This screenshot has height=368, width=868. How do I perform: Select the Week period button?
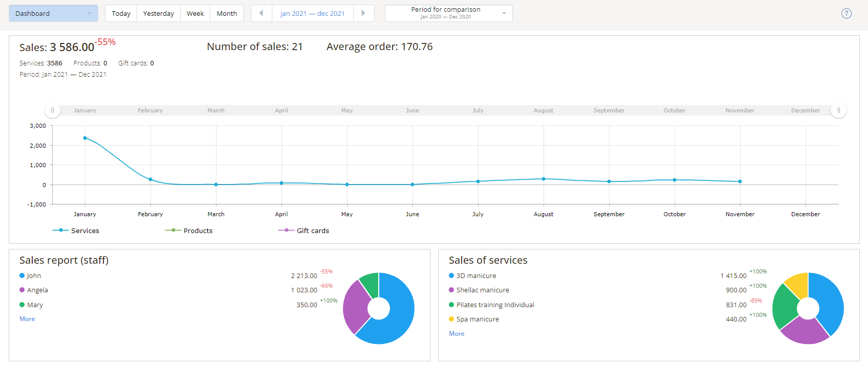click(x=195, y=13)
